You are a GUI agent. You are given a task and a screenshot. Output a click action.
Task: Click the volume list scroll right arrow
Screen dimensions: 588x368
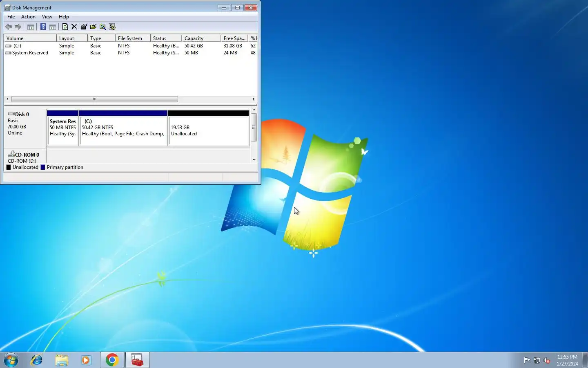click(x=254, y=99)
